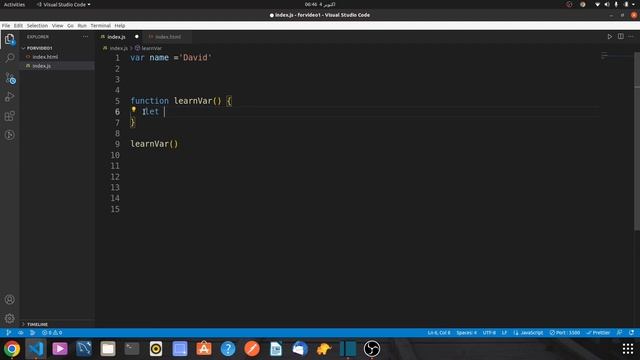
Task: Click the feedback icon in status bar
Action: (619, 333)
